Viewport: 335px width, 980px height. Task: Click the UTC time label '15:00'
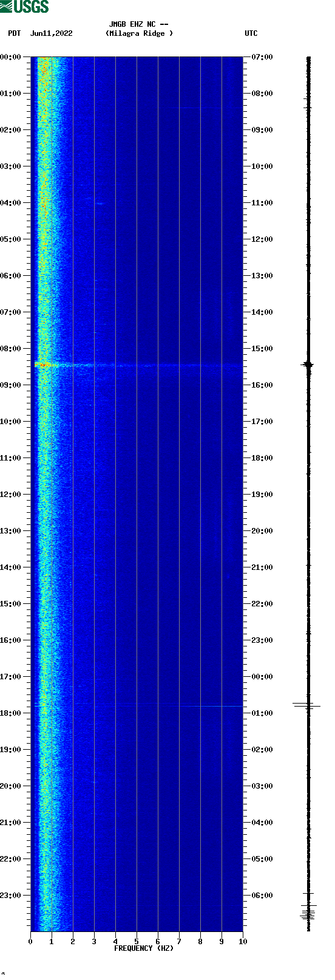pos(262,349)
